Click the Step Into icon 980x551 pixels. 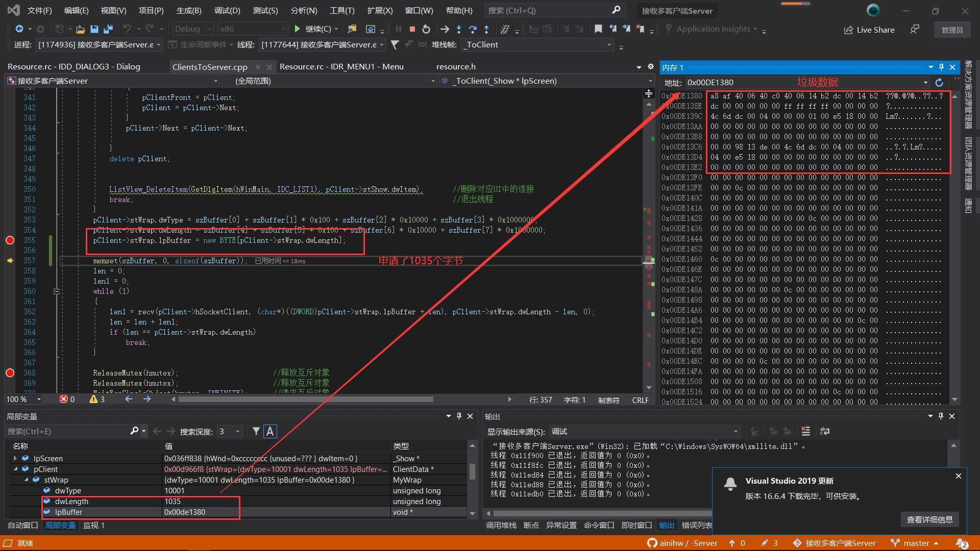459,29
